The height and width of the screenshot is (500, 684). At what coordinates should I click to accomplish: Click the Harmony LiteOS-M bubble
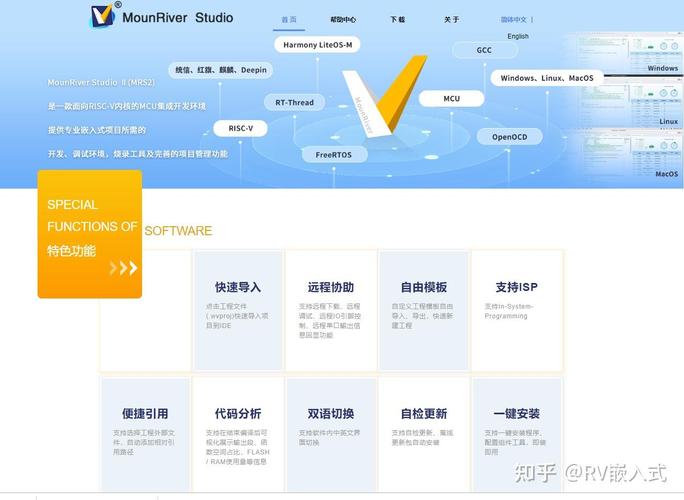pos(317,45)
